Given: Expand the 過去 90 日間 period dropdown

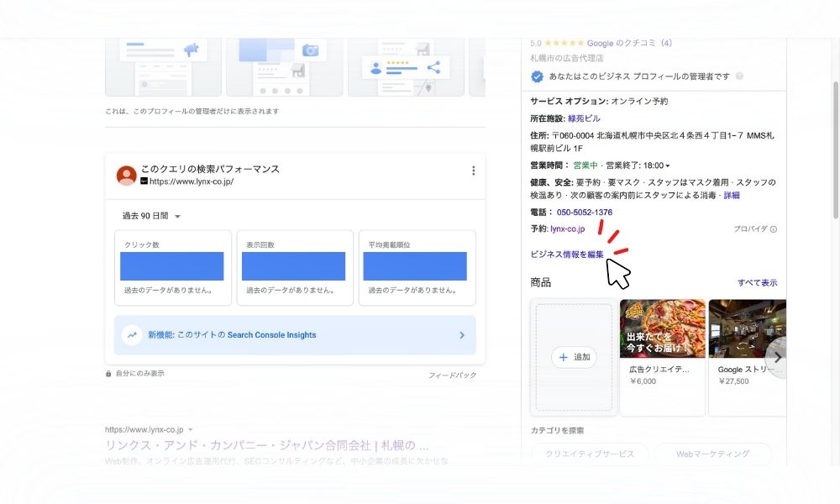Looking at the screenshot, I should [151, 216].
